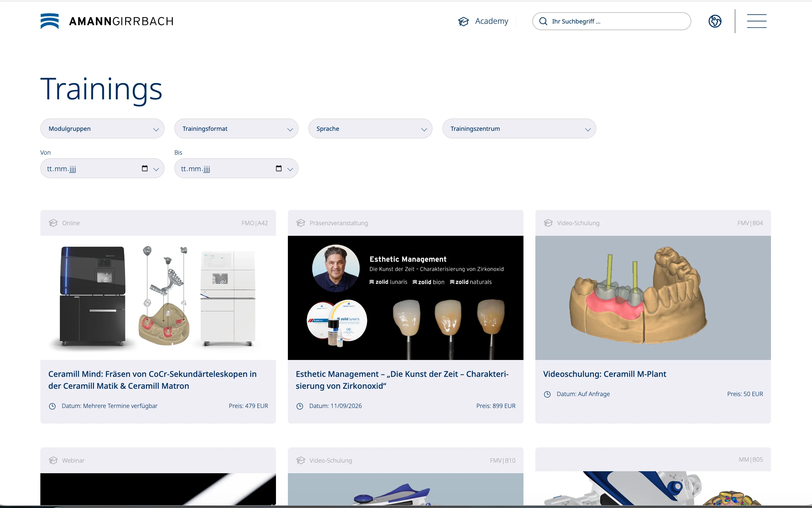Click the Datum: Mehrere Termine verfügbar text
Image resolution: width=812 pixels, height=508 pixels.
tap(110, 406)
